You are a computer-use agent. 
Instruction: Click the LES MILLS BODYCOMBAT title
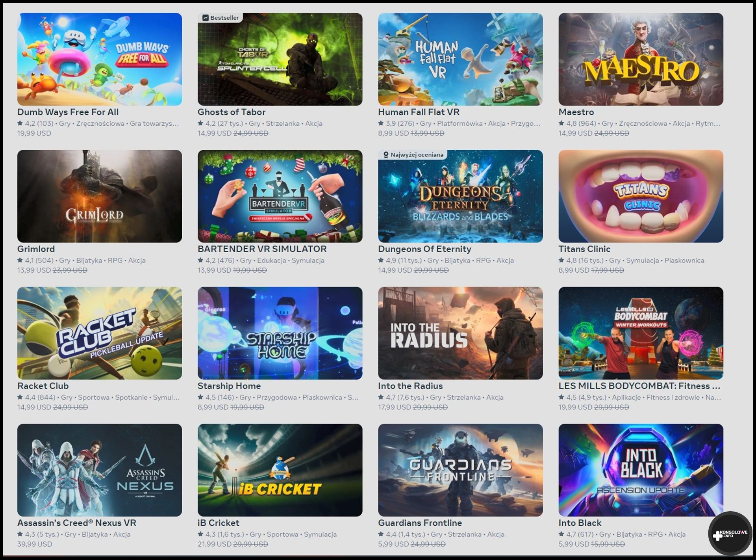click(x=639, y=386)
